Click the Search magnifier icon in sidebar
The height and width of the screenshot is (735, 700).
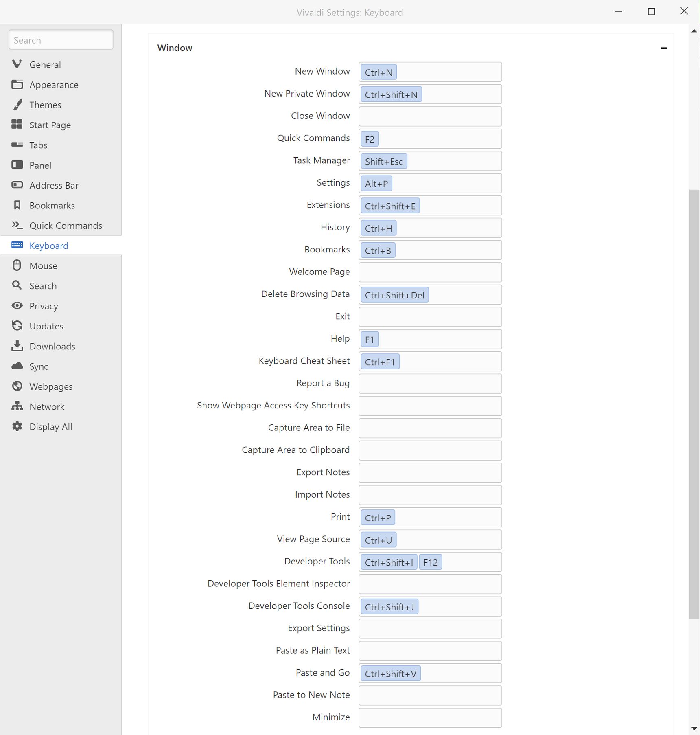(x=17, y=285)
